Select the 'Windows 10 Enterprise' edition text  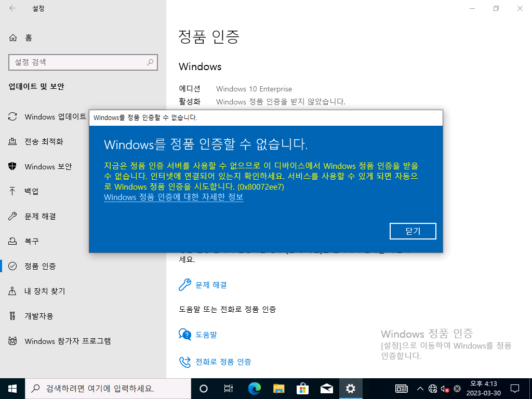click(x=254, y=89)
